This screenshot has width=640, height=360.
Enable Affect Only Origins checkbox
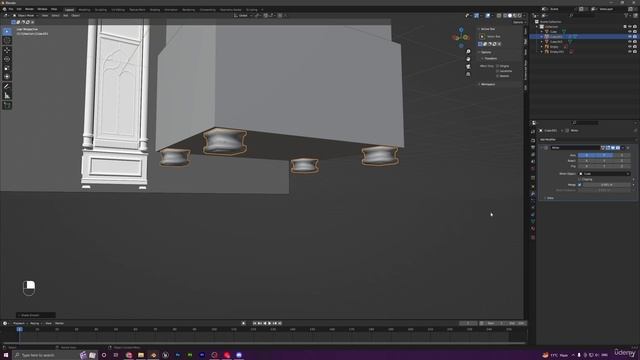tap(498, 66)
